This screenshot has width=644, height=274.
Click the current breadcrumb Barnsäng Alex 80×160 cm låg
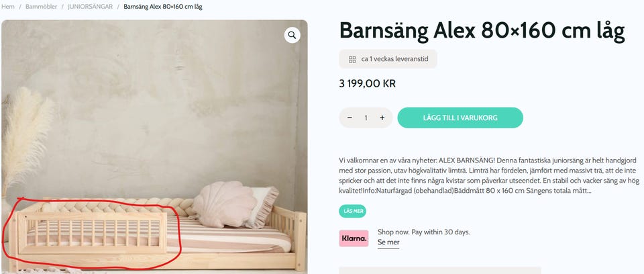pyautogui.click(x=162, y=7)
